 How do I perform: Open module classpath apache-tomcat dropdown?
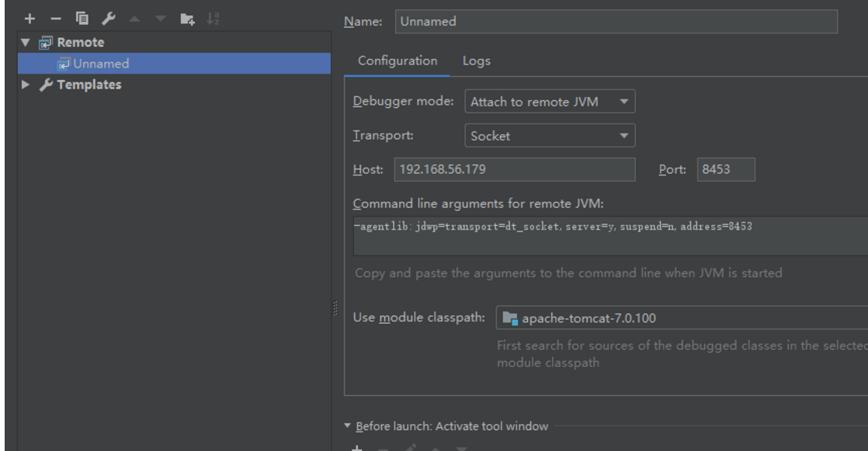click(x=682, y=318)
